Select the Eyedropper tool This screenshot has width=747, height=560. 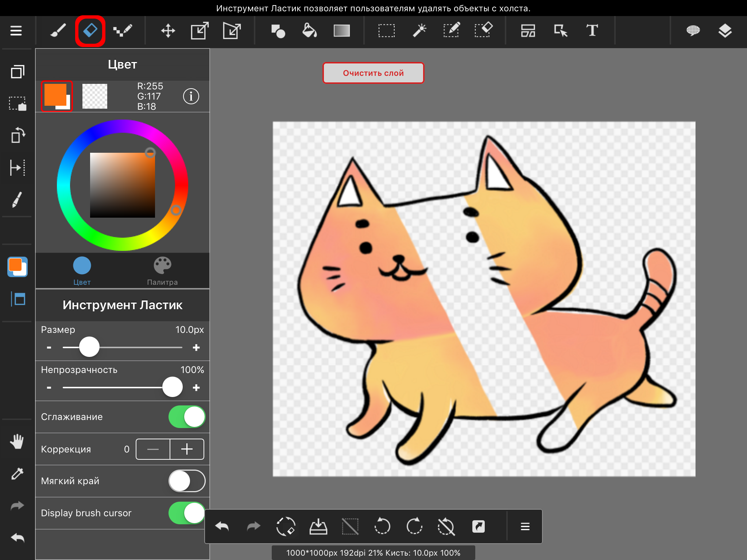[16, 474]
